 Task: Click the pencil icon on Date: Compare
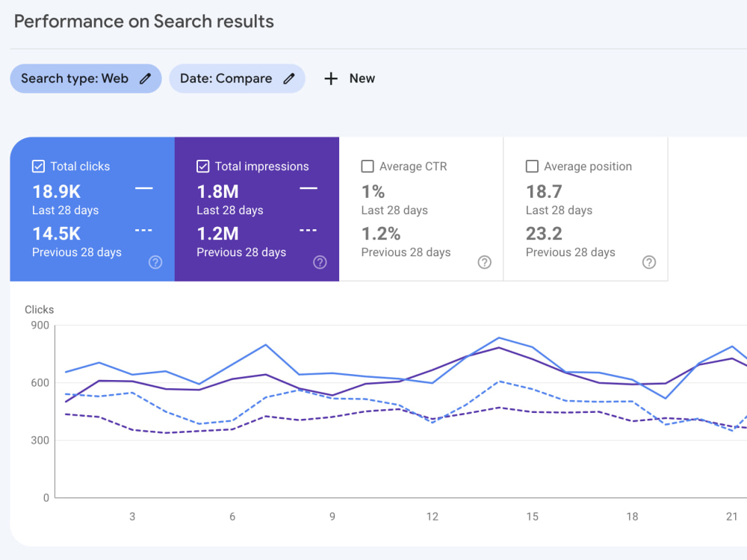tap(289, 78)
